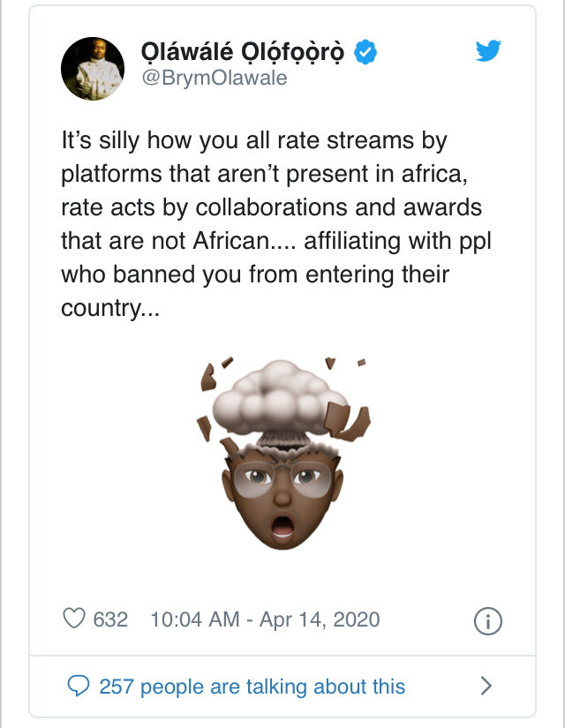Expand replies with the right chevron arrow
The image size is (565, 728).
[x=485, y=686]
